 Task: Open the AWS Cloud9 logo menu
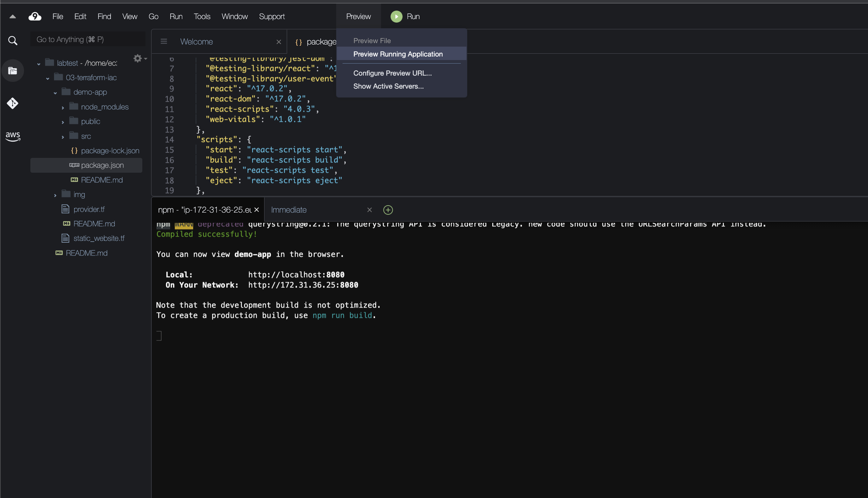(35, 16)
